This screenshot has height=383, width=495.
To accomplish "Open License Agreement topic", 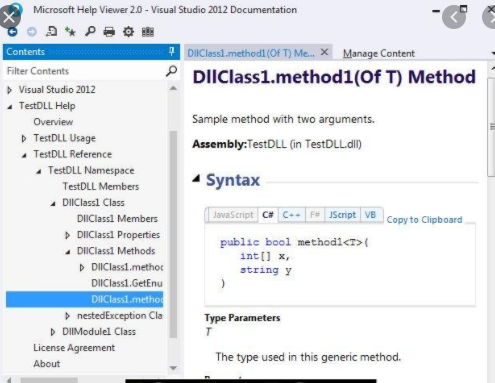I will [74, 348].
